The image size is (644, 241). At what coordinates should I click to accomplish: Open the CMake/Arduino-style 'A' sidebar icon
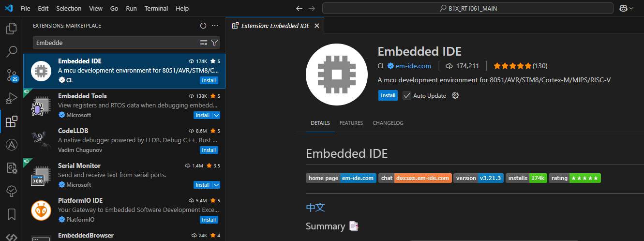tap(12, 145)
